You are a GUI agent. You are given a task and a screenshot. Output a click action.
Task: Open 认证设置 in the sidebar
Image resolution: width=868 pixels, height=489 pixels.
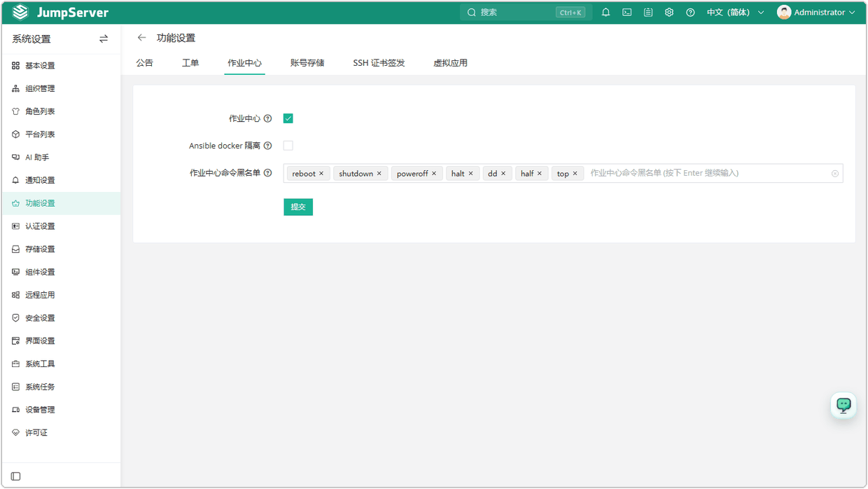pos(61,226)
